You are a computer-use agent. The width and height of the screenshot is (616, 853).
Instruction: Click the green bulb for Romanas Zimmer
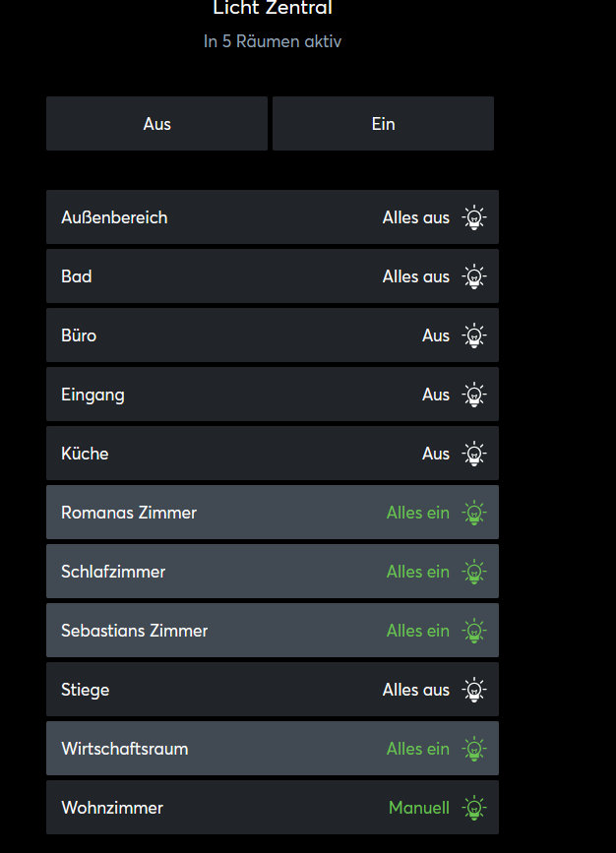474,513
